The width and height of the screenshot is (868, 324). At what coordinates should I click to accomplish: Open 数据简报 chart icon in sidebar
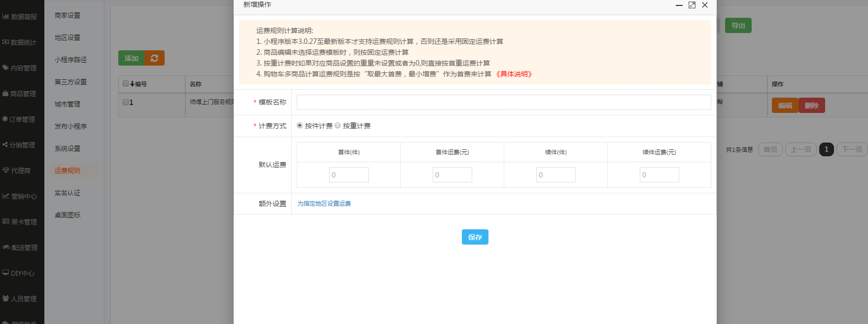[x=6, y=17]
